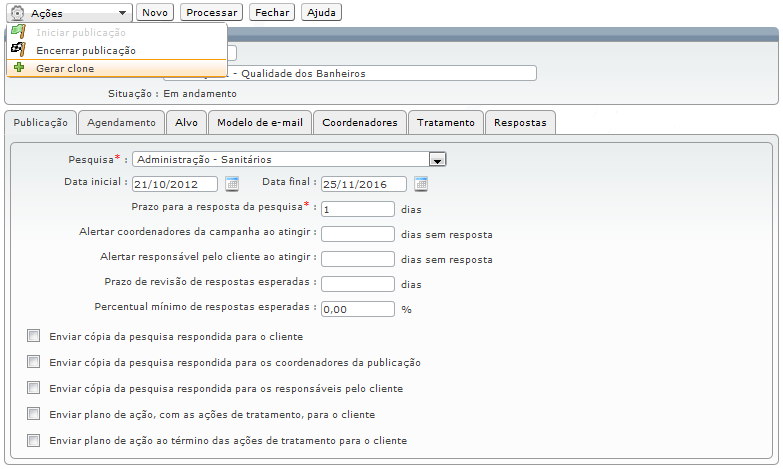Click the Encerrar publicação icon
Screen dimensions: 783x469
18,50
